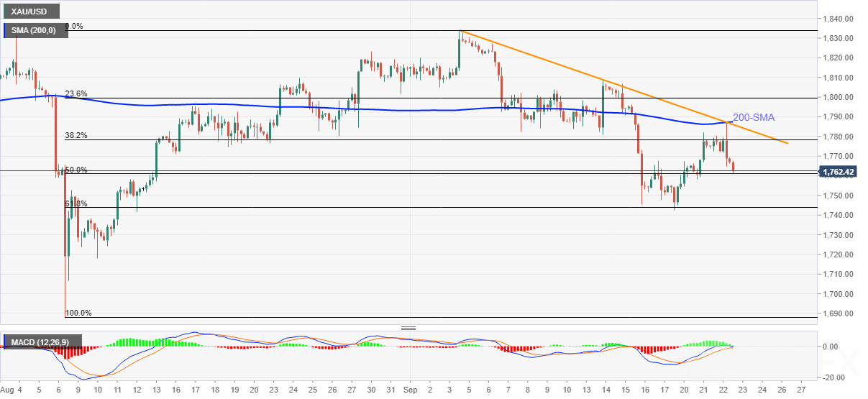Click the 38.2% Fibonacci retracement label
Image resolution: width=868 pixels, height=399 pixels.
click(76, 135)
